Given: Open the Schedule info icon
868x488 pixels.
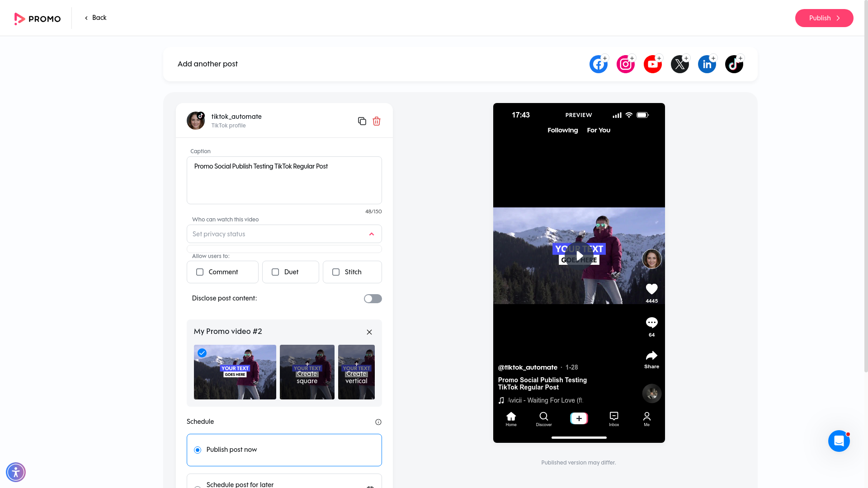Looking at the screenshot, I should click(378, 422).
